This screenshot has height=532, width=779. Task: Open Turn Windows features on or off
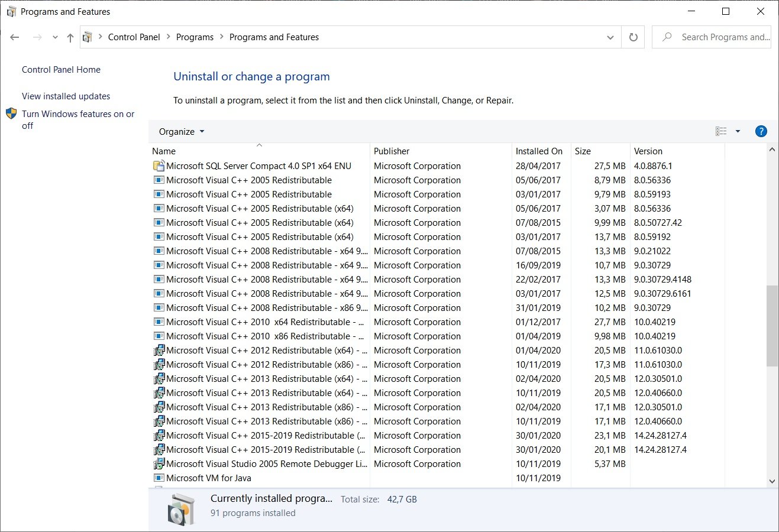click(x=78, y=119)
